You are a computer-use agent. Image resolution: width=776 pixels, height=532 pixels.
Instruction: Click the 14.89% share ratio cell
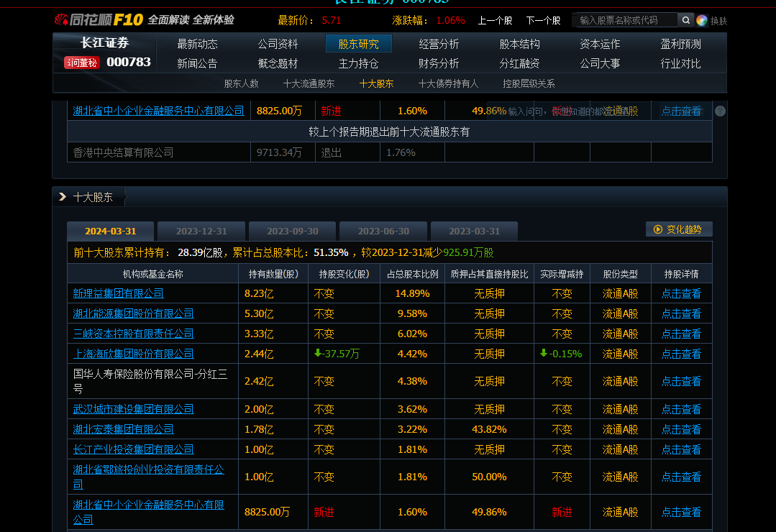pos(412,293)
